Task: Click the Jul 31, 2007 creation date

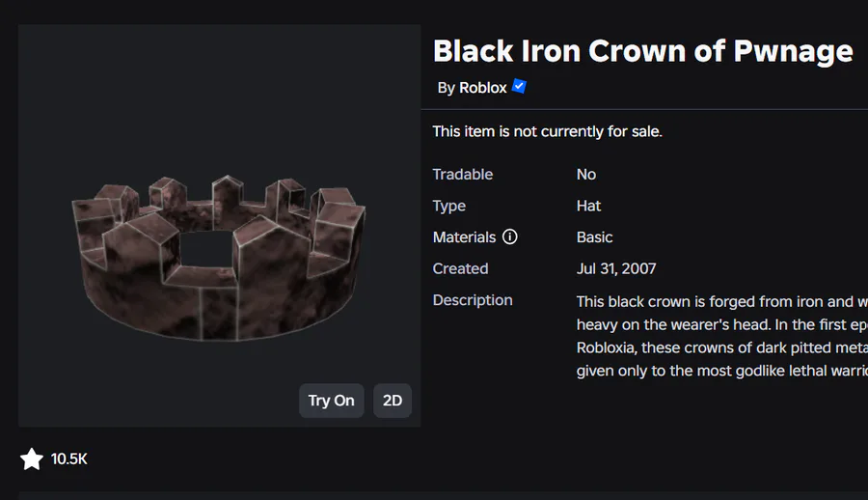Action: click(616, 268)
